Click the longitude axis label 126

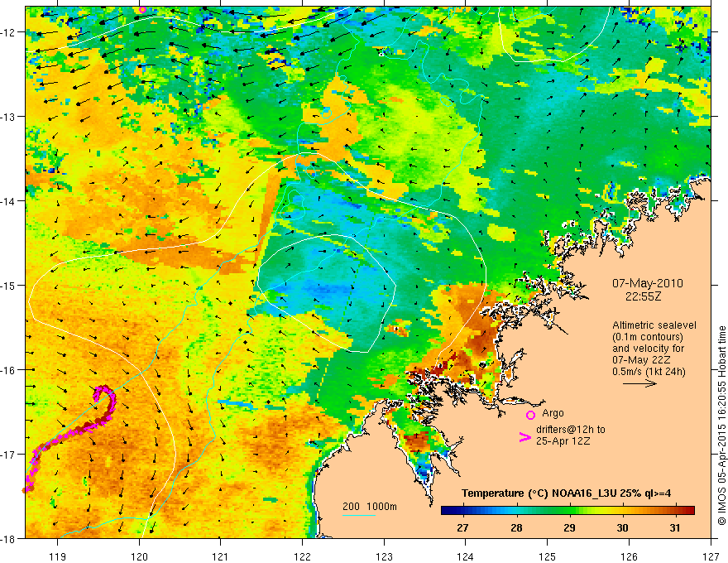[x=629, y=556]
